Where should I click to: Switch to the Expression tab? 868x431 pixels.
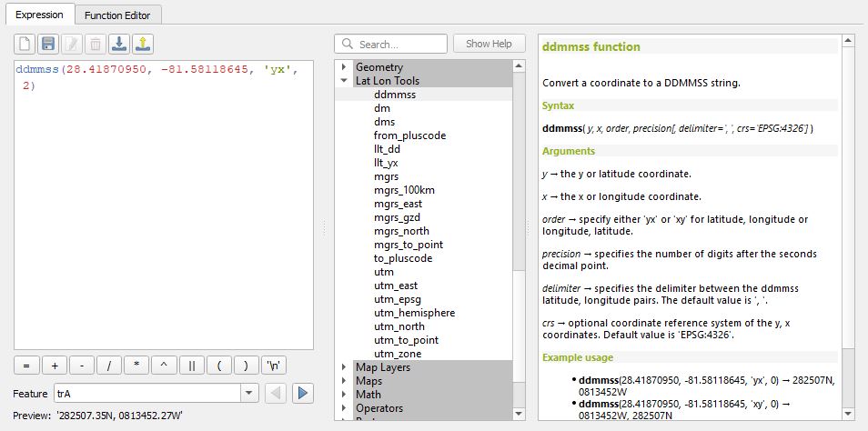(39, 15)
